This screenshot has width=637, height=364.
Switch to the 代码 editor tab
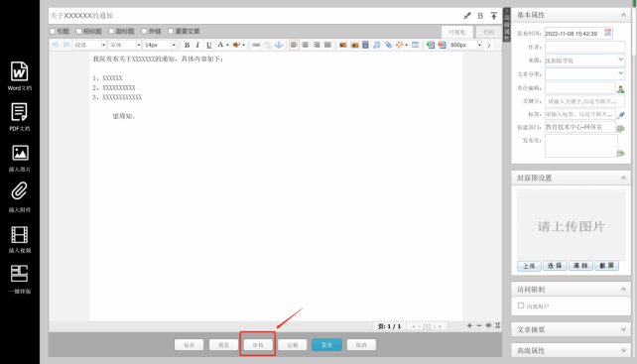[489, 32]
